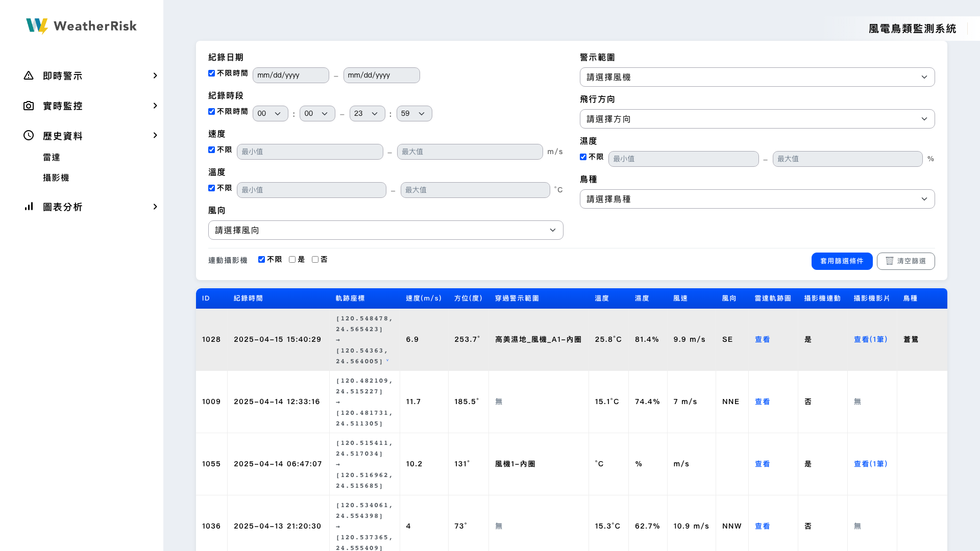
Task: Toggle 不限時間 checkbox under 紀錄時段
Action: 211,112
